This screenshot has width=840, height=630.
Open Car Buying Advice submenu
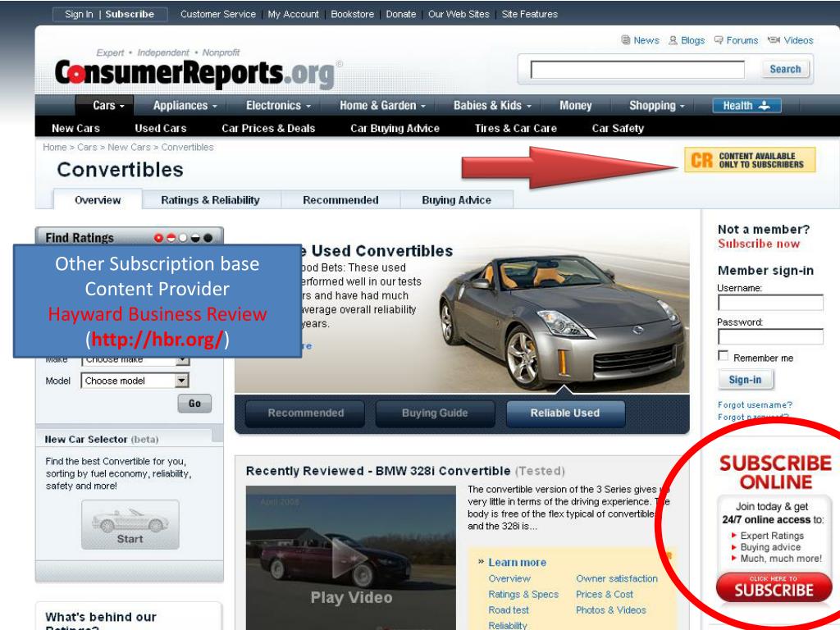click(x=395, y=129)
